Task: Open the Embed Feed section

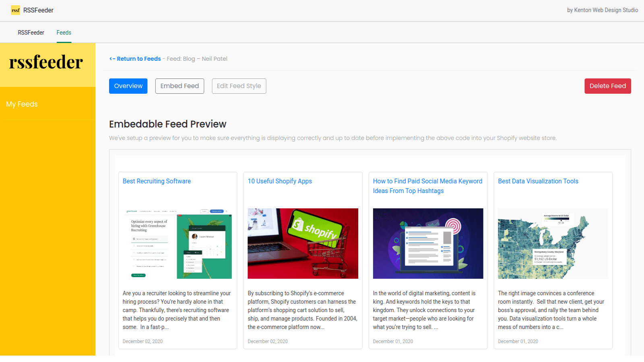Action: (180, 86)
